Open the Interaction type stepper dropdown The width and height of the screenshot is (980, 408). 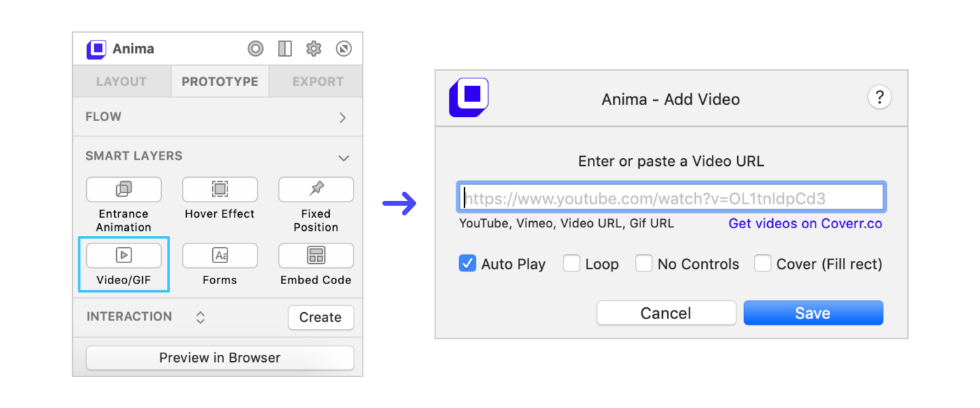click(x=200, y=317)
